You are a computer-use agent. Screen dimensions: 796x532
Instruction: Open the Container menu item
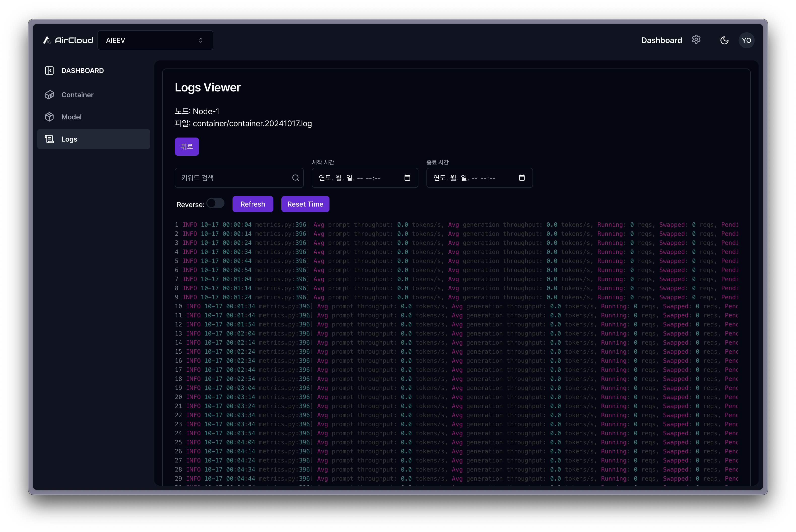(x=94, y=95)
